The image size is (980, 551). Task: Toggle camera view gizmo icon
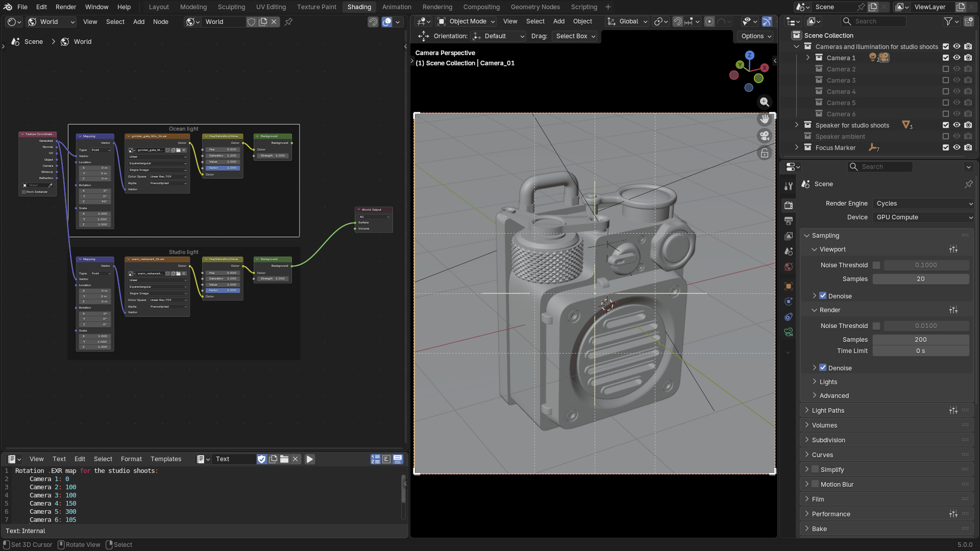click(764, 136)
